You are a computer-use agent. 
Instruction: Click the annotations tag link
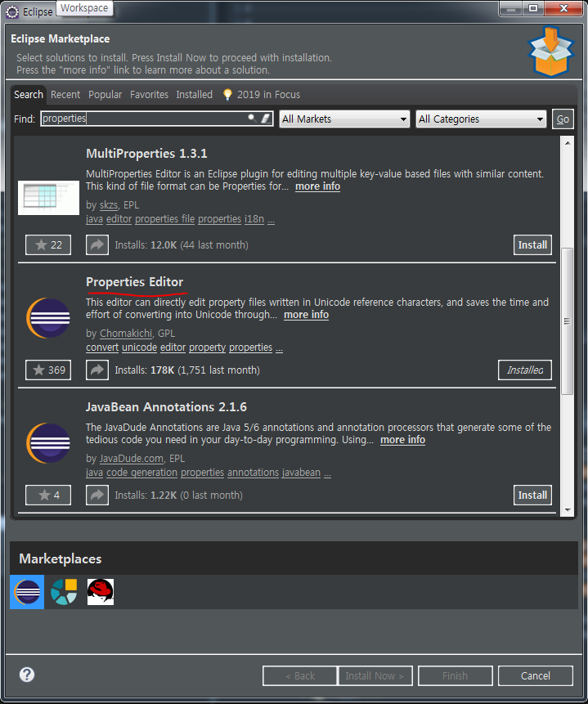pos(253,473)
